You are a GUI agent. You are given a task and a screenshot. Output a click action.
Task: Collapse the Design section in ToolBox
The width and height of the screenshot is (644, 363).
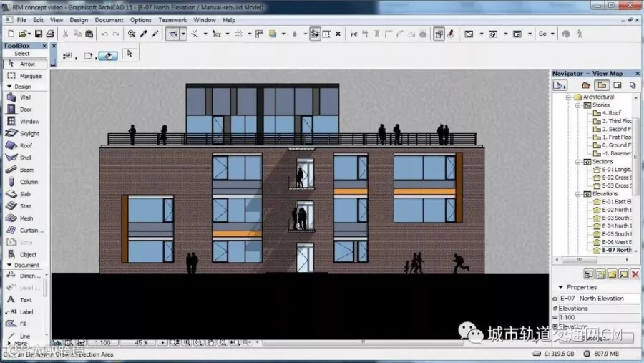[9, 87]
